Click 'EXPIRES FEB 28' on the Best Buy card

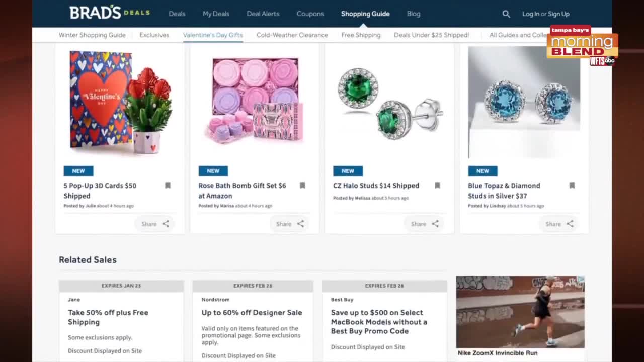point(384,286)
